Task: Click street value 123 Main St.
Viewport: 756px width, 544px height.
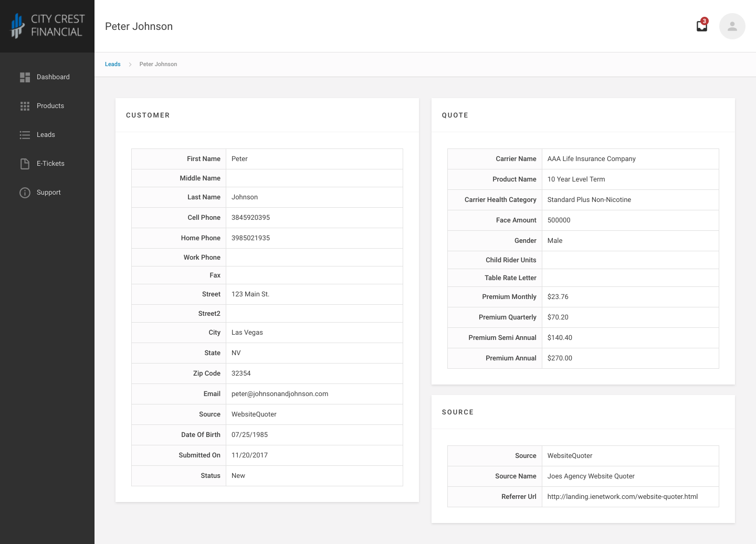Action: (250, 294)
